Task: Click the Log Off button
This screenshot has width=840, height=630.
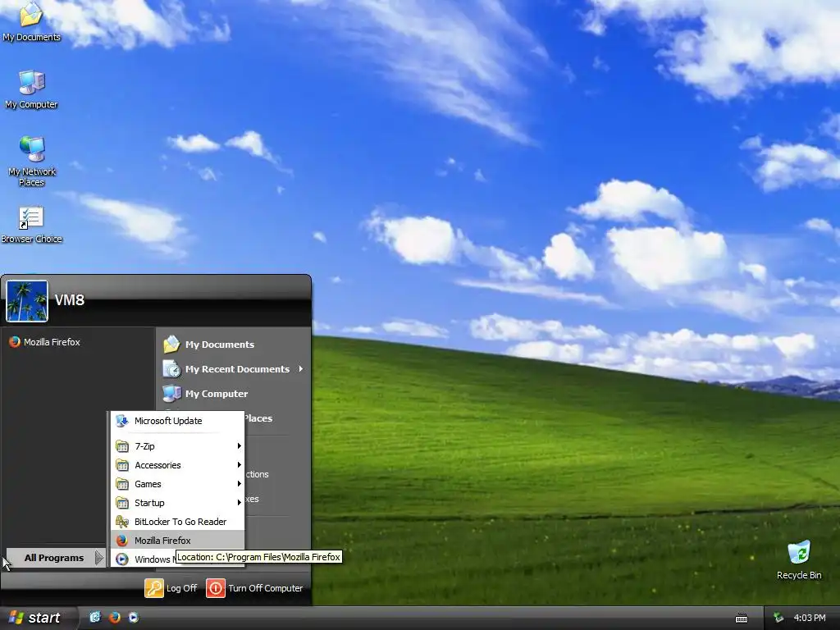Action: (171, 588)
